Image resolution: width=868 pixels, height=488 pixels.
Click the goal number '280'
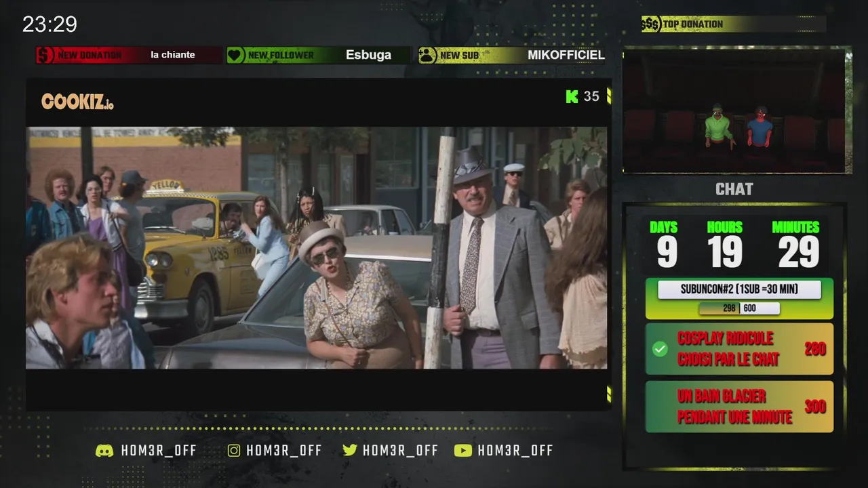[x=815, y=349]
